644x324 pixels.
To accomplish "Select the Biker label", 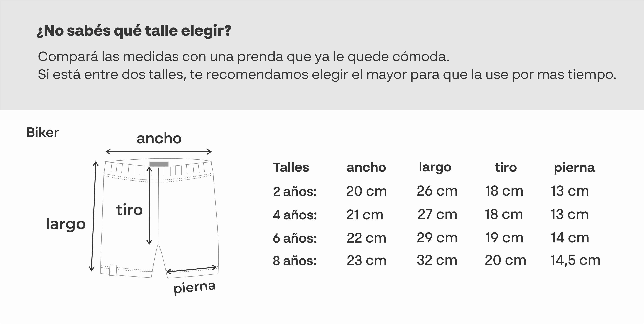I will click(43, 132).
